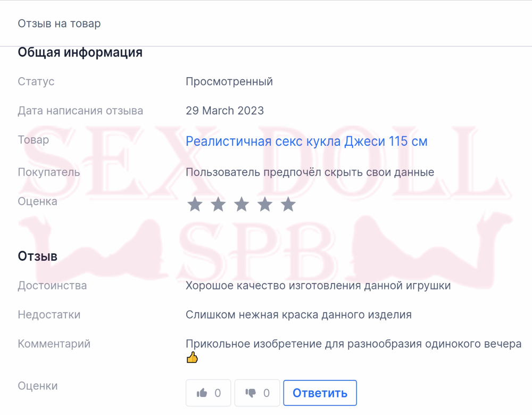The image size is (532, 415).
Task: Click the fifth rating star
Action: point(288,204)
